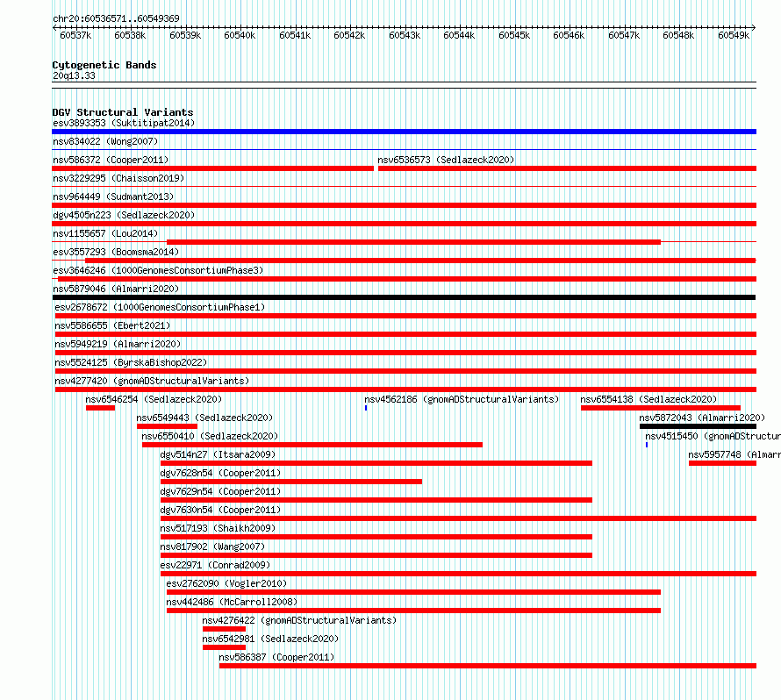Select the blue esv3893353 variant bar

(404, 132)
